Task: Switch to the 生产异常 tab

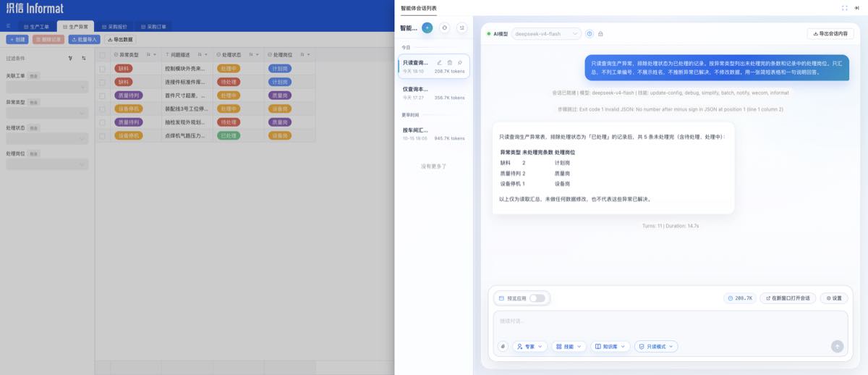Action: point(75,26)
